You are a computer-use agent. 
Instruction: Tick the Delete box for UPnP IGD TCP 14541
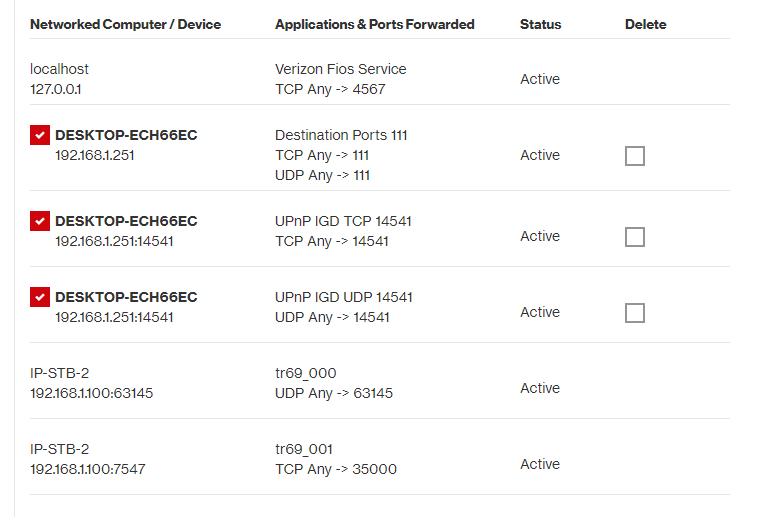(634, 237)
